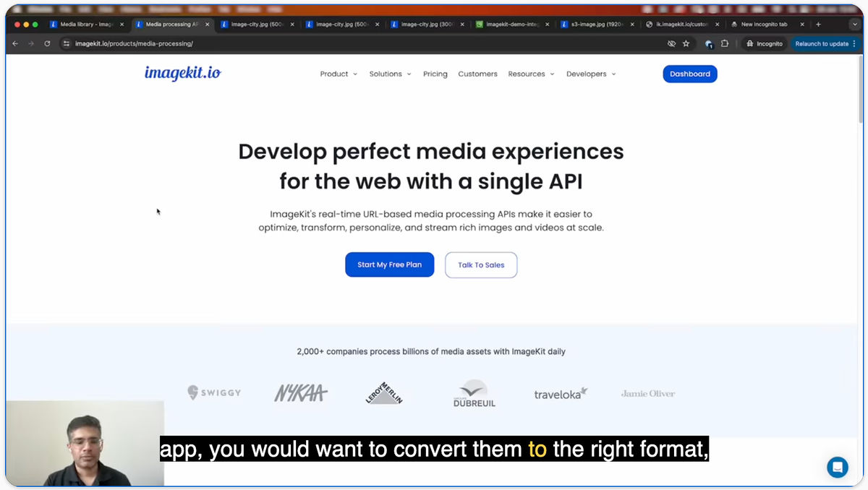Click the Dashboard button

(x=690, y=74)
